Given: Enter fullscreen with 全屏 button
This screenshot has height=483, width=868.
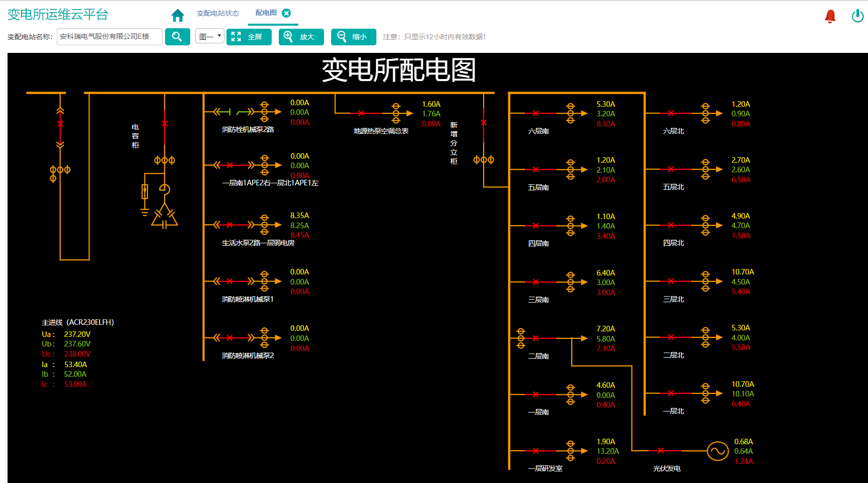Looking at the screenshot, I should pos(249,37).
